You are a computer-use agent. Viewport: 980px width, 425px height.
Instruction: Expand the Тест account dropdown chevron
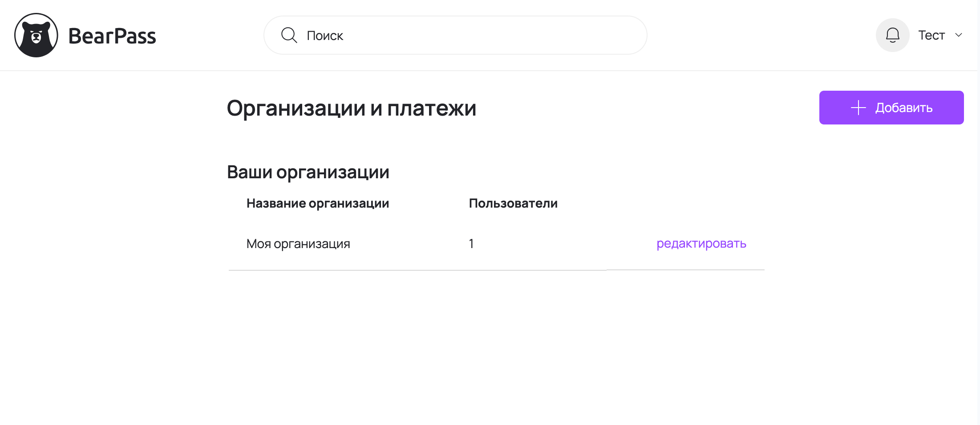[x=958, y=35]
